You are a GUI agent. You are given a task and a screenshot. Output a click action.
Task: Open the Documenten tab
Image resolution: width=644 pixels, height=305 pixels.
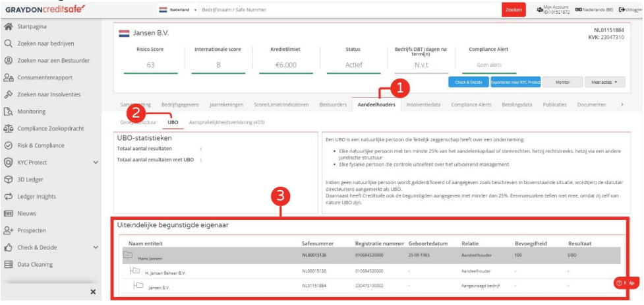coord(591,104)
